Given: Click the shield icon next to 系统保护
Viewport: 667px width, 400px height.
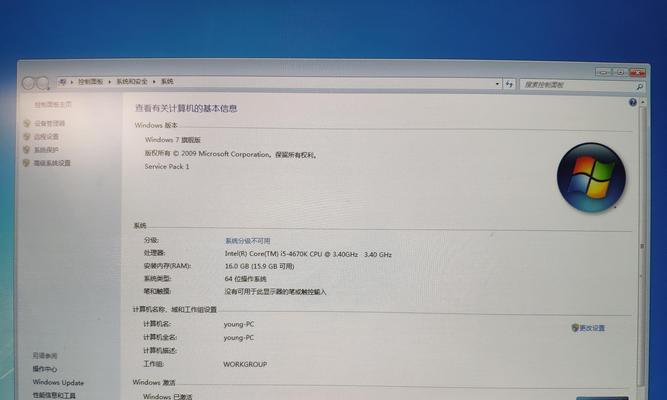Looking at the screenshot, I should [27, 150].
